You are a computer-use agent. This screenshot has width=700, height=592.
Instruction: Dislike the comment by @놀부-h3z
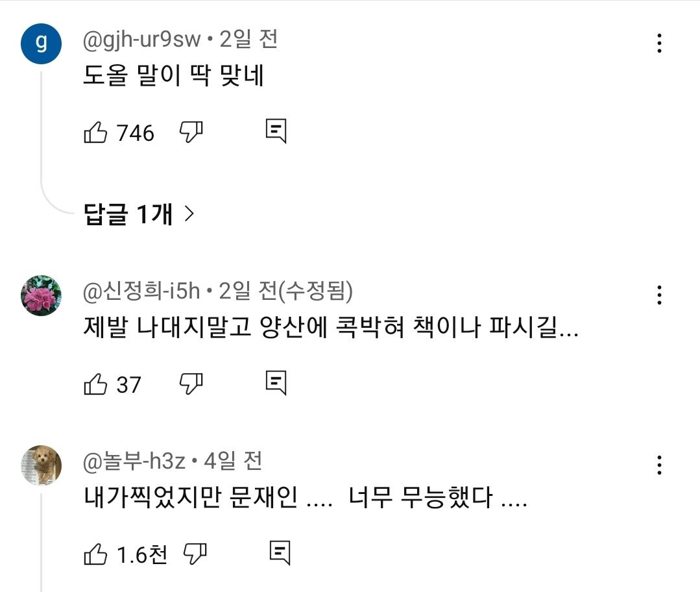[195, 554]
